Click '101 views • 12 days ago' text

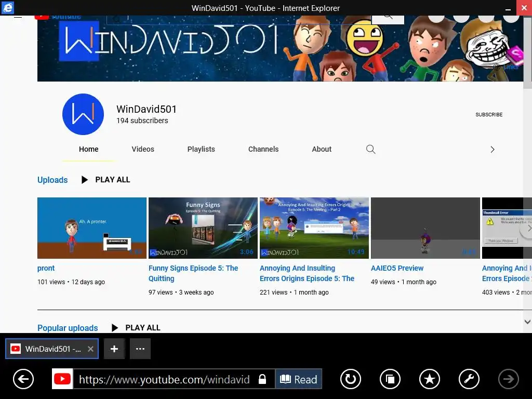71,282
